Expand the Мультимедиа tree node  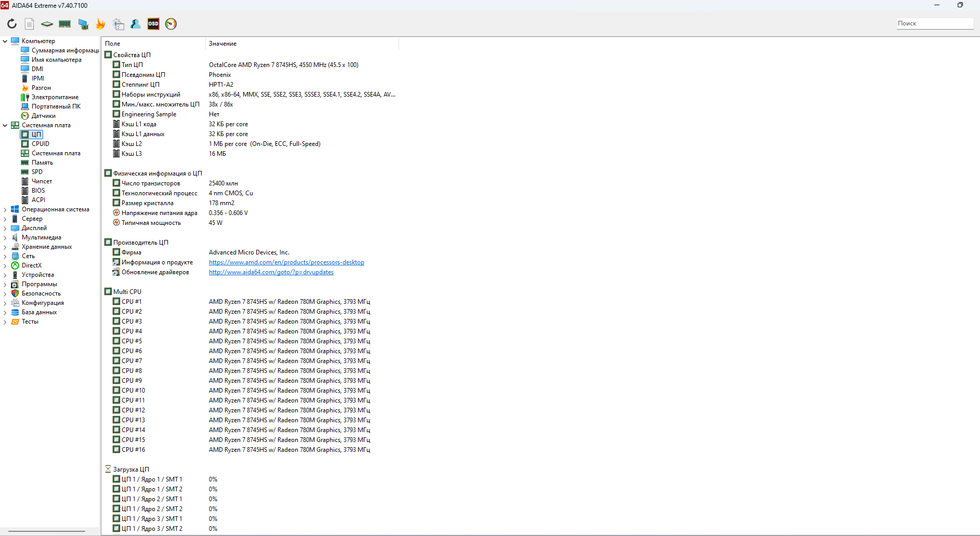(x=5, y=237)
